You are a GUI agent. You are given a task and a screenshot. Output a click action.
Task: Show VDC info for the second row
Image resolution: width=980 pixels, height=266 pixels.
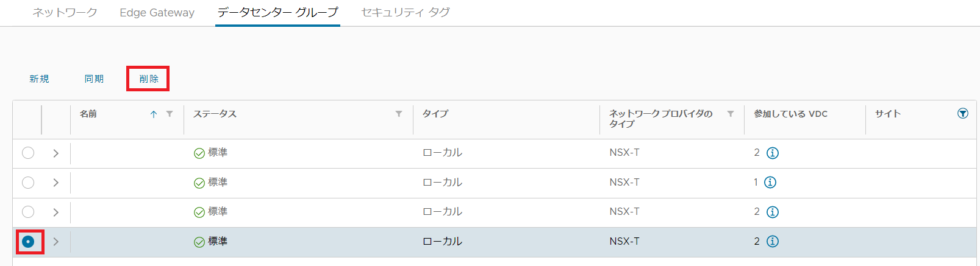(x=770, y=182)
